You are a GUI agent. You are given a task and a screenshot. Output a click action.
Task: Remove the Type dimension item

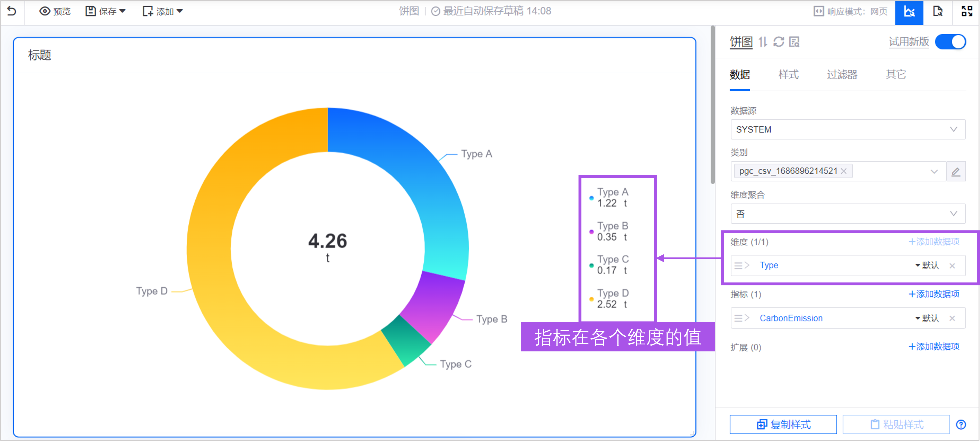coord(952,266)
